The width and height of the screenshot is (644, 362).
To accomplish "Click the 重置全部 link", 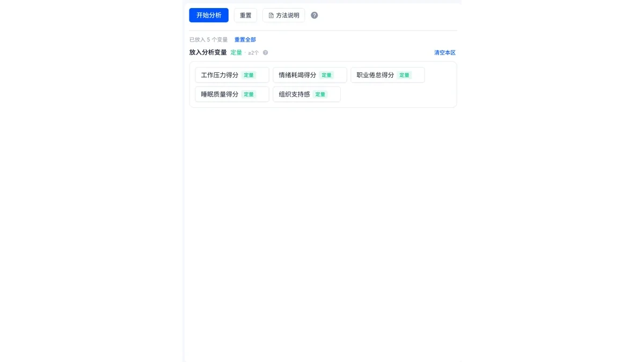I will click(245, 40).
